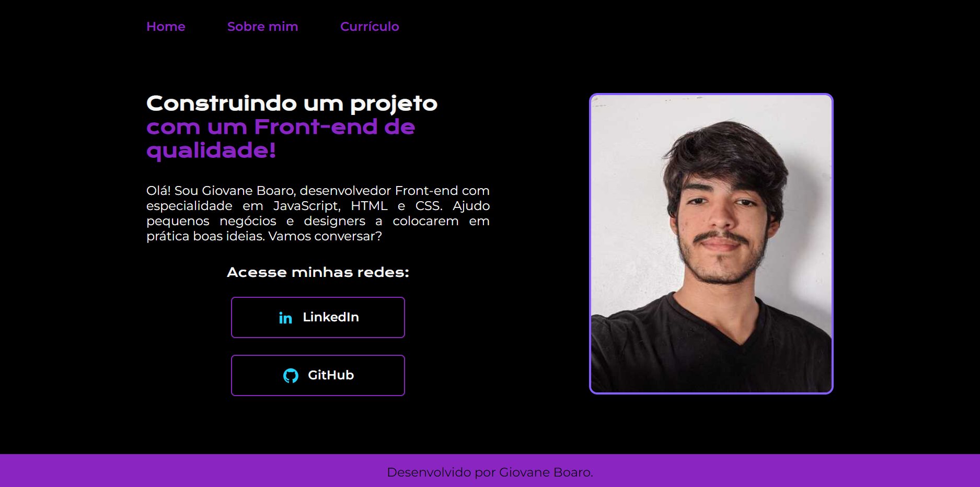Click the purple 'com um Front-end de' heading line
980x487 pixels.
[281, 127]
